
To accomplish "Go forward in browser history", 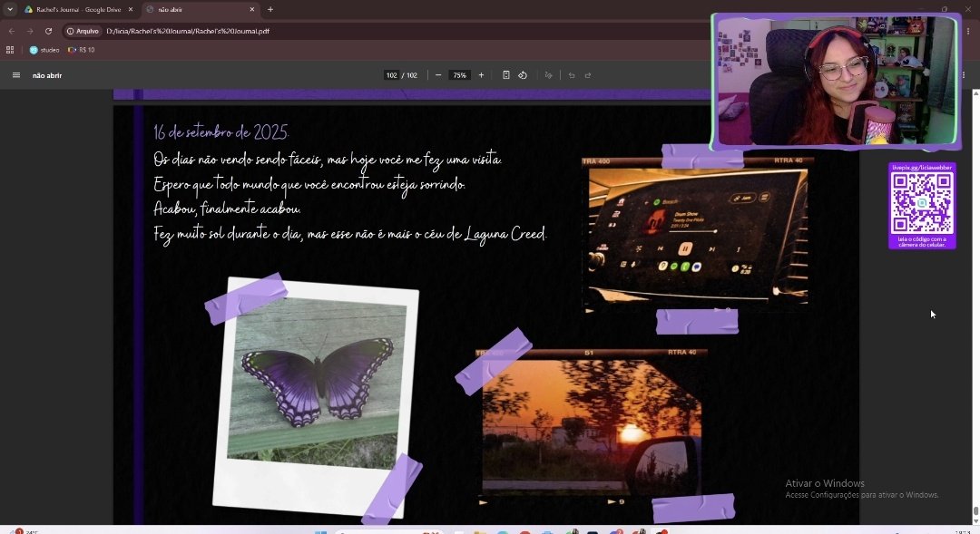I will 29,31.
